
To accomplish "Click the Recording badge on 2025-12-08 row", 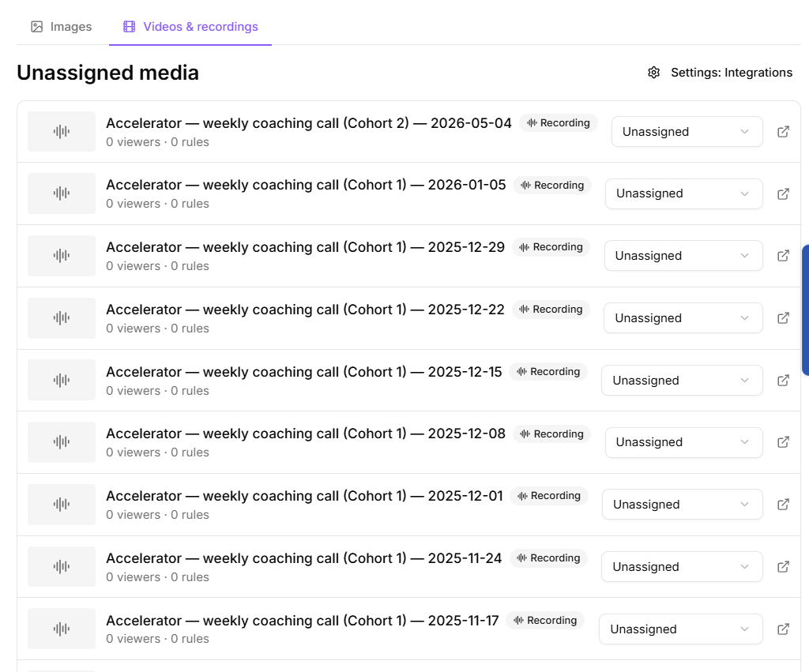I will coord(551,434).
